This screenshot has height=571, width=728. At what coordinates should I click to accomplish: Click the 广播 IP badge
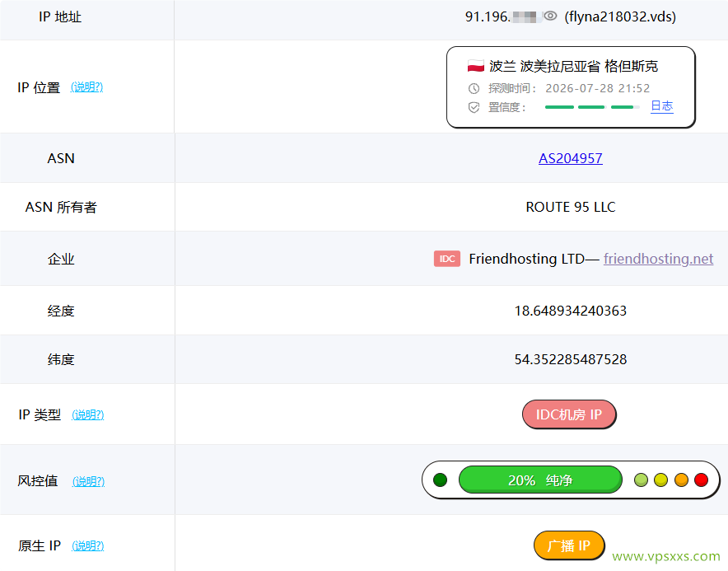point(569,545)
